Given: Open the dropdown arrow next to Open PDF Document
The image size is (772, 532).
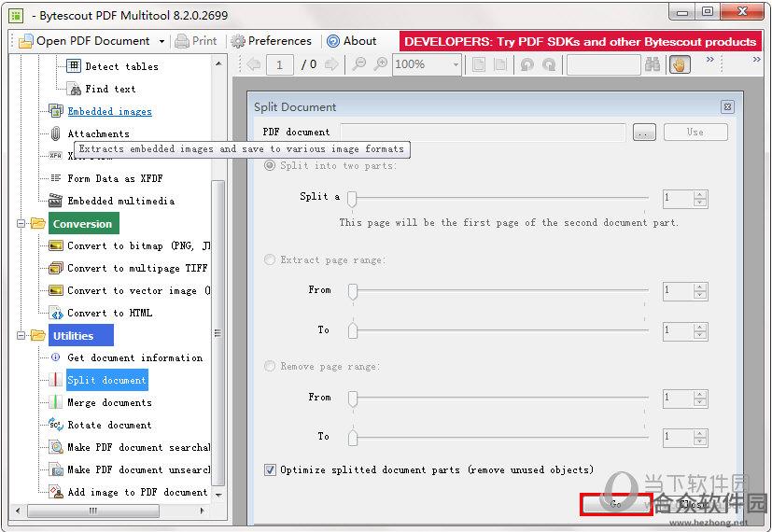Looking at the screenshot, I should pyautogui.click(x=161, y=41).
